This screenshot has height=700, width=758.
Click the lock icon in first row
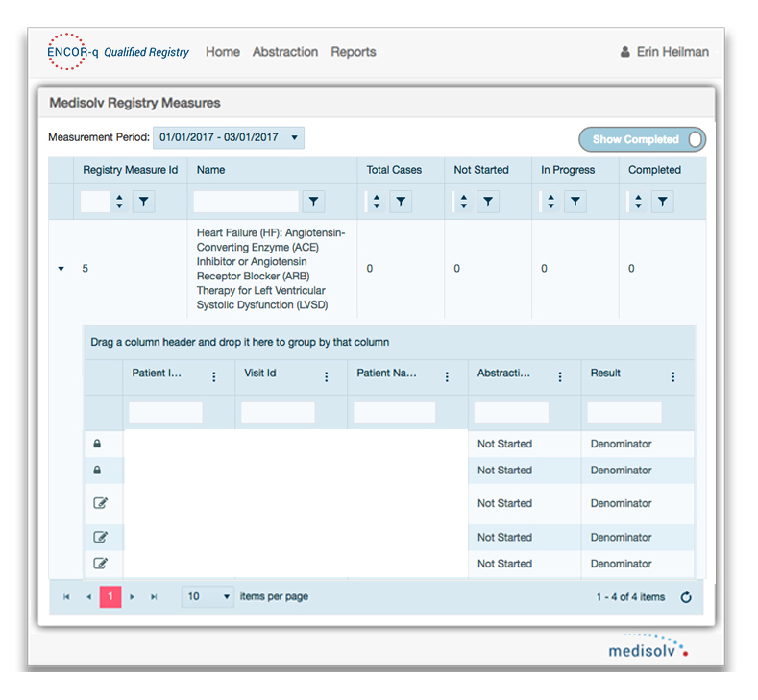click(x=97, y=445)
